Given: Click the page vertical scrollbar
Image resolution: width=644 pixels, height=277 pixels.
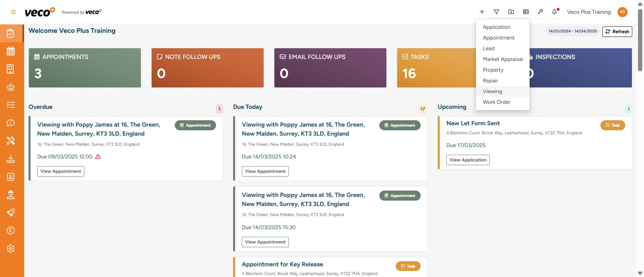Looking at the screenshot, I should (x=640, y=40).
